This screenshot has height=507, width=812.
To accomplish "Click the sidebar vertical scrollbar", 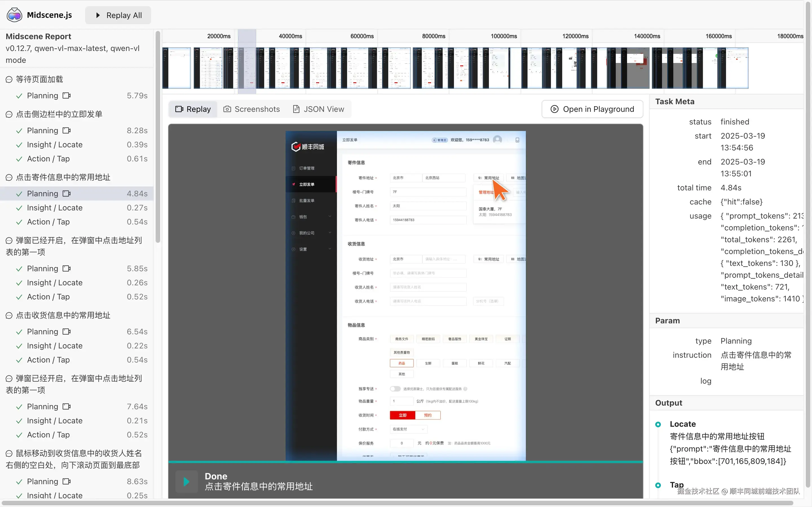I will tap(158, 137).
